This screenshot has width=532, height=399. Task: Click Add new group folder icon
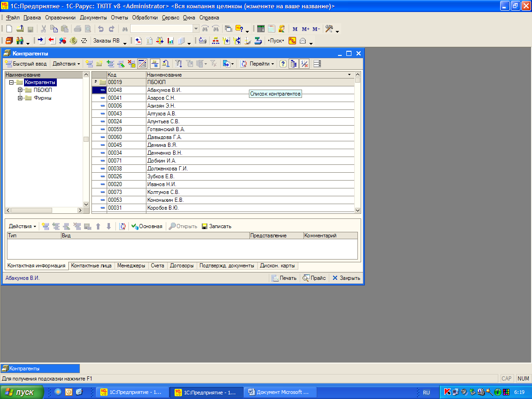(99, 63)
